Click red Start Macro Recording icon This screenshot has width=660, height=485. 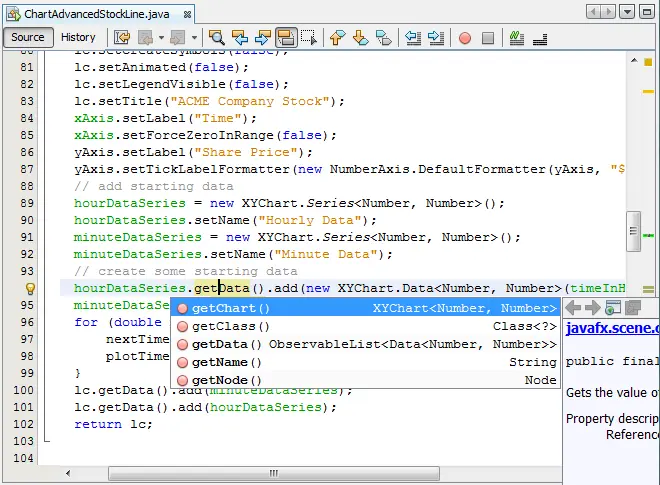[x=465, y=38]
